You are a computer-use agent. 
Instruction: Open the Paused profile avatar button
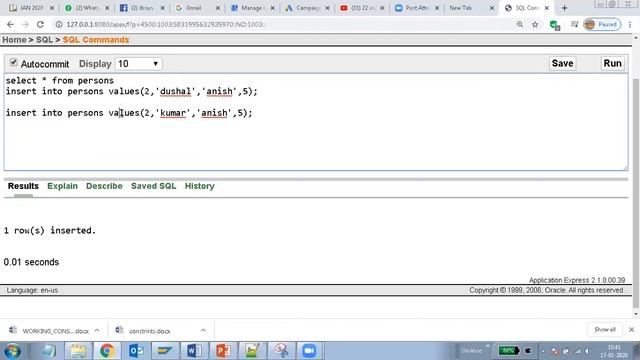pos(602,24)
